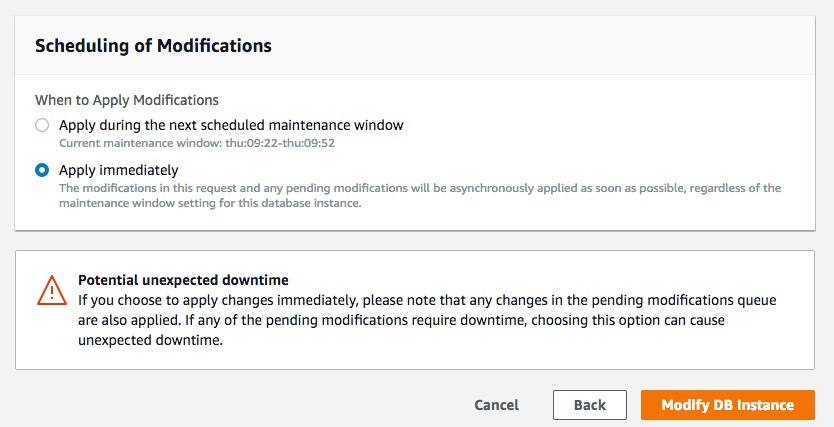The image size is (834, 427).
Task: Click the When to Apply Modifications label
Action: [127, 100]
